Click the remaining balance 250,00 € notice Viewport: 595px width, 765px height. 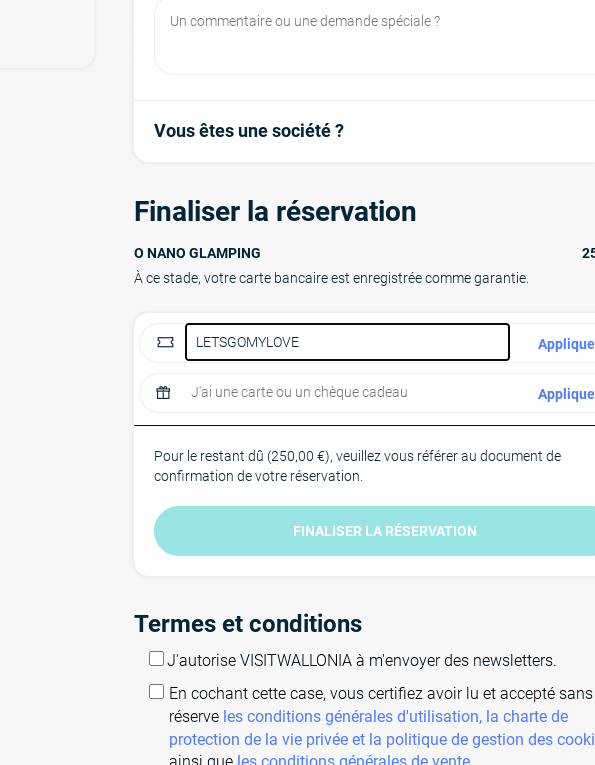click(x=357, y=466)
